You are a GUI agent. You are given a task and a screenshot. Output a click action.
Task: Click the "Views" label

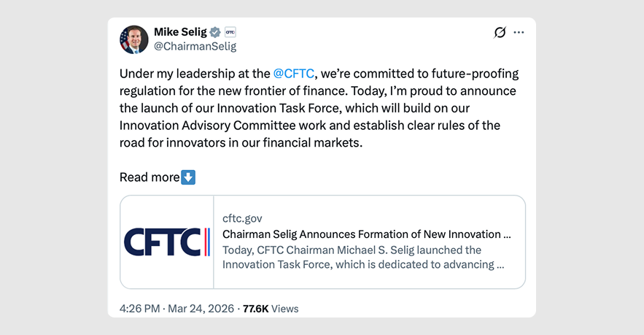pos(285,309)
